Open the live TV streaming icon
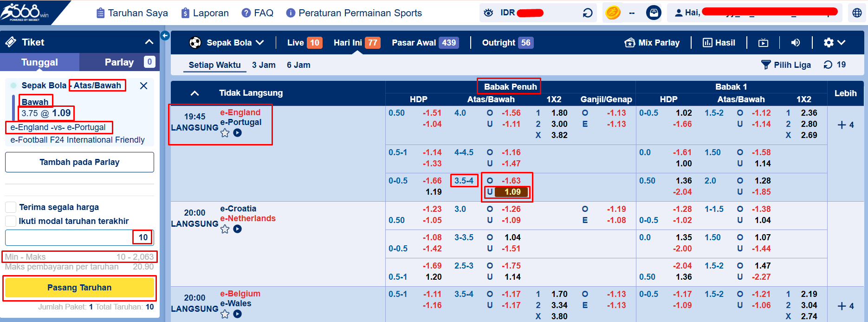The height and width of the screenshot is (322, 868). (763, 43)
